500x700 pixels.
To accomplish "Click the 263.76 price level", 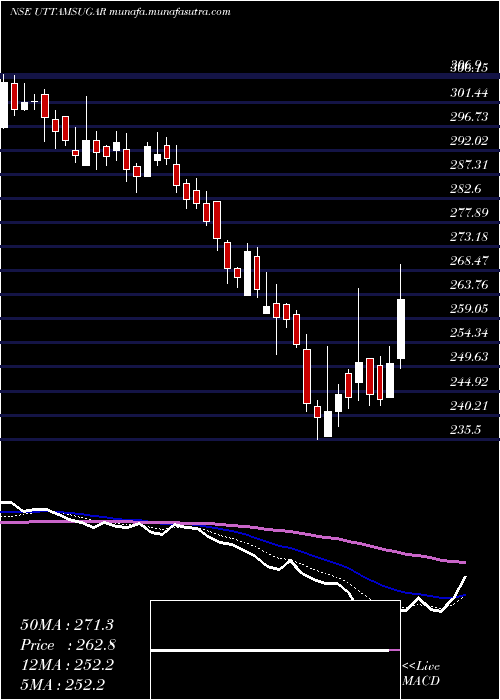I will 469,285.
